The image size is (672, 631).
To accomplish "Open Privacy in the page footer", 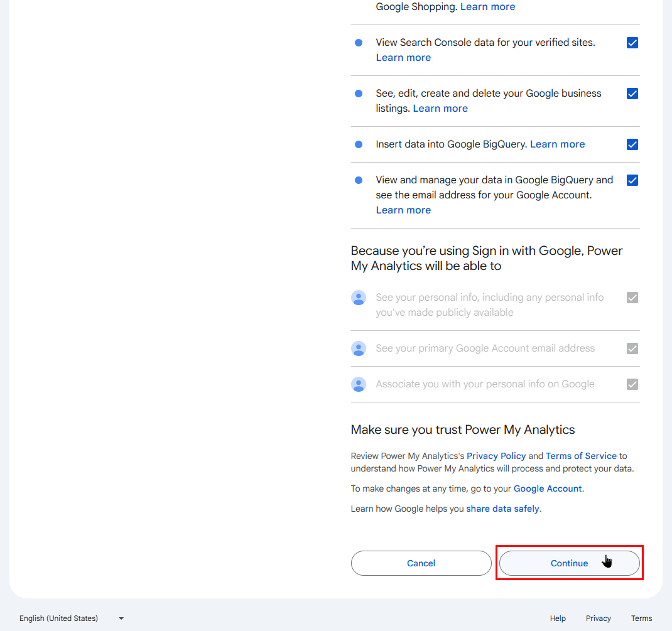I will click(598, 618).
